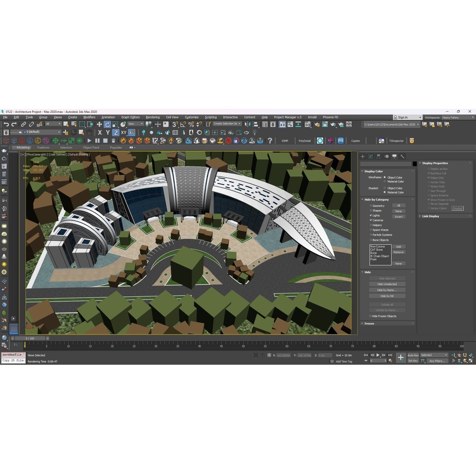Click the PolyDetail toolbar button
This screenshot has width=476, height=476.
305,141
